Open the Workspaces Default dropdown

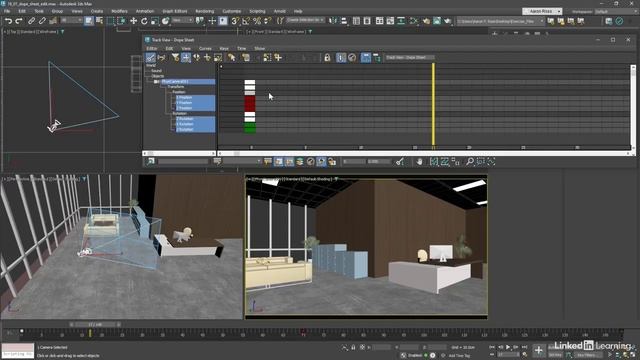tap(616, 11)
